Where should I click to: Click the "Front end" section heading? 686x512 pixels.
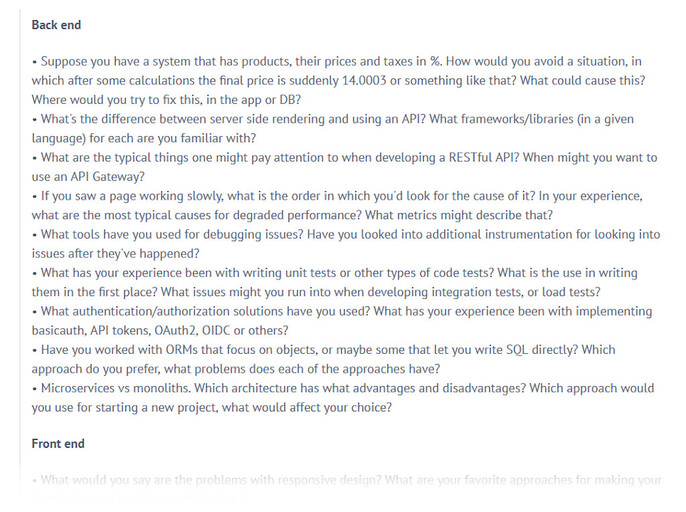pyautogui.click(x=58, y=444)
